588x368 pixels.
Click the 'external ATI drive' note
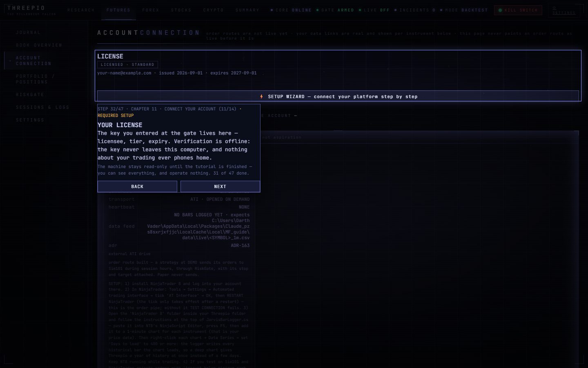click(x=129, y=254)
